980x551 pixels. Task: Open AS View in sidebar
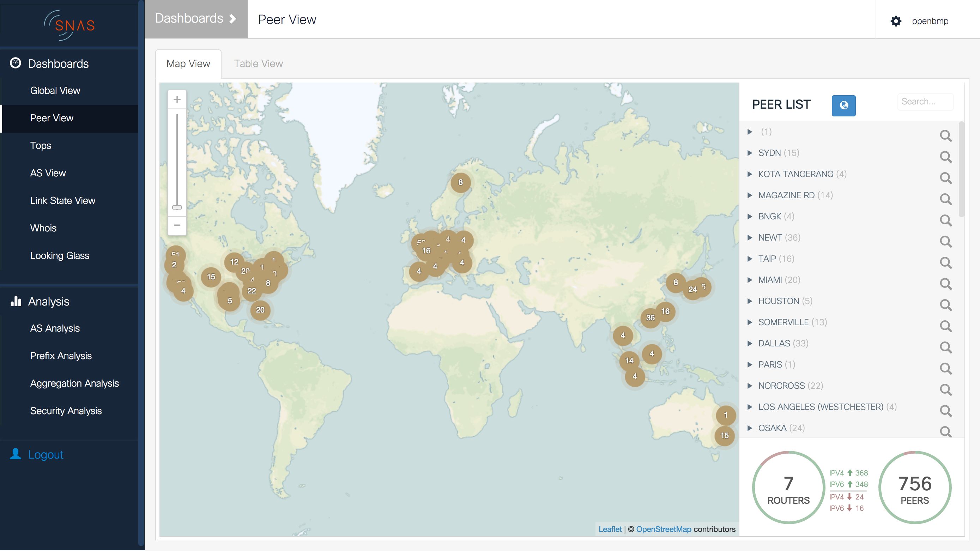click(48, 173)
